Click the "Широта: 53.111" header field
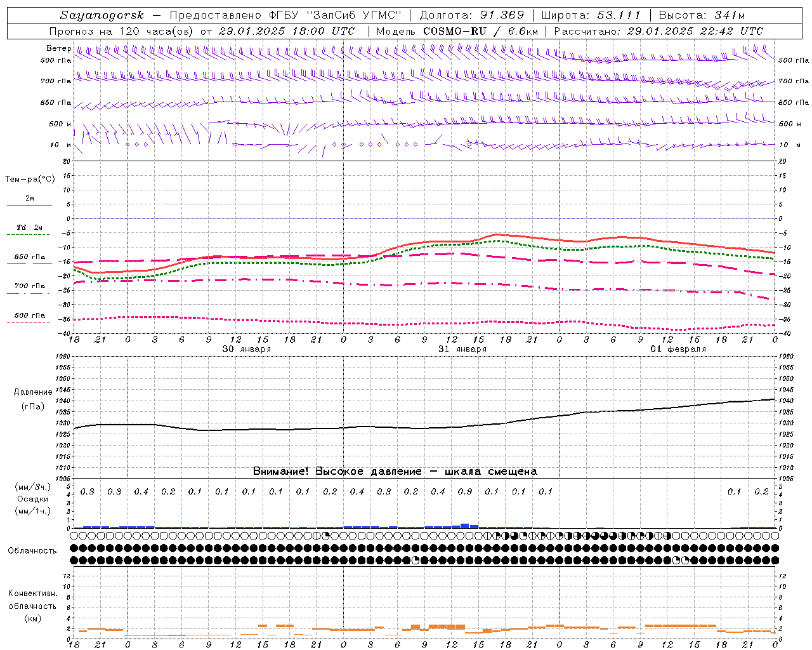Screen dimensions: 812x650 tap(591, 15)
